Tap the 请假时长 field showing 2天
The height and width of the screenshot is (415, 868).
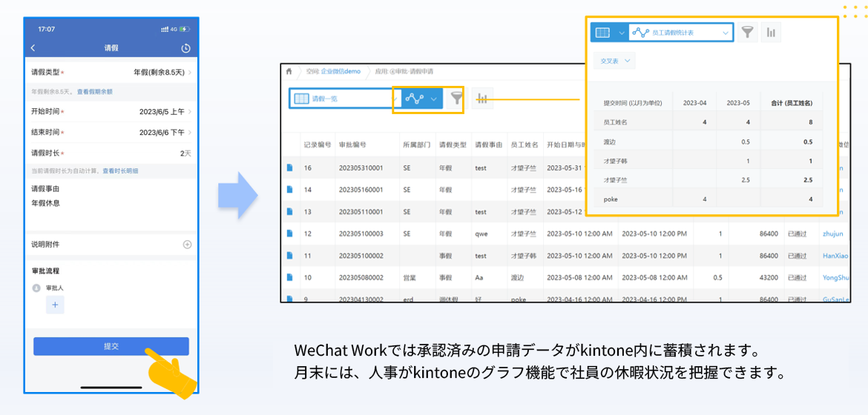point(111,153)
